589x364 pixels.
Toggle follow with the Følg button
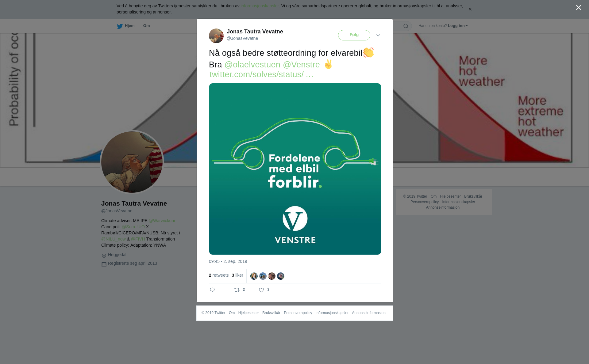354,35
